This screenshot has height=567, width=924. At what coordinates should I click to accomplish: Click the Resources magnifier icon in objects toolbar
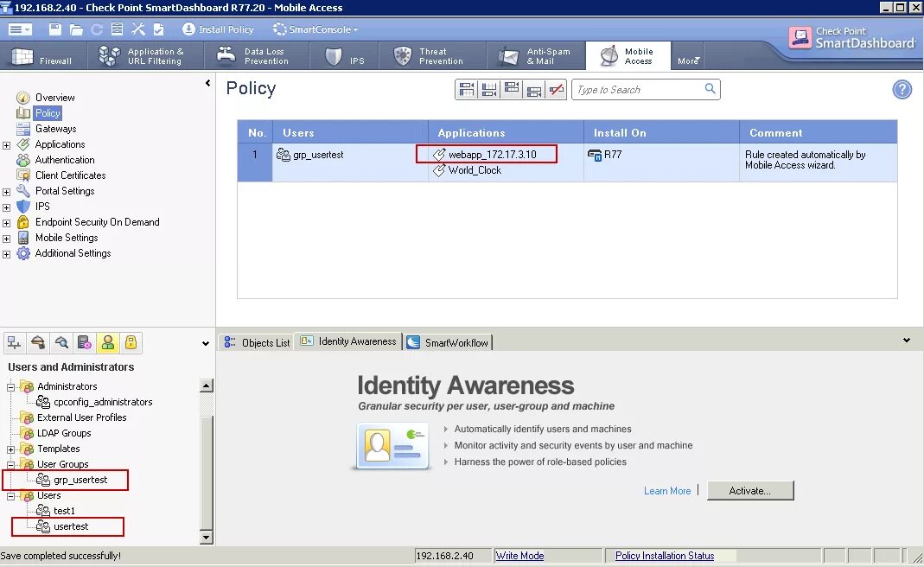click(x=61, y=343)
